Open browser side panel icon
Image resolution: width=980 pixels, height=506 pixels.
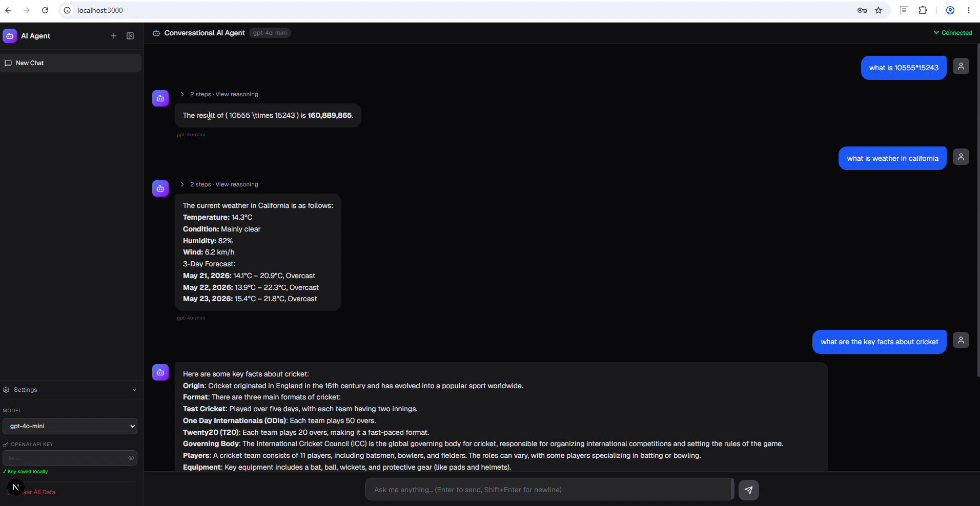pyautogui.click(x=904, y=10)
